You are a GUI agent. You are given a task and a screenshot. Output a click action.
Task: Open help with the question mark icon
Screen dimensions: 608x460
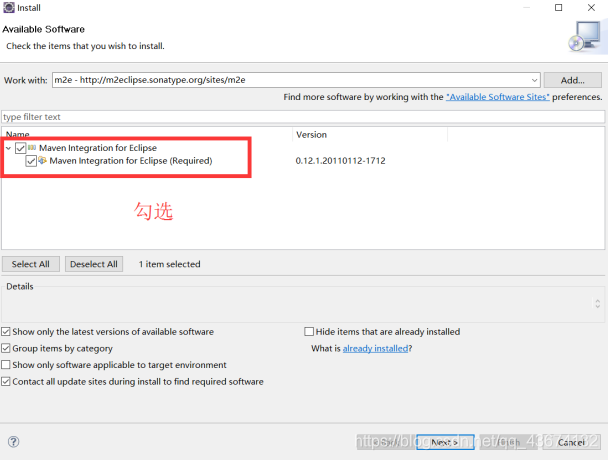coord(14,441)
